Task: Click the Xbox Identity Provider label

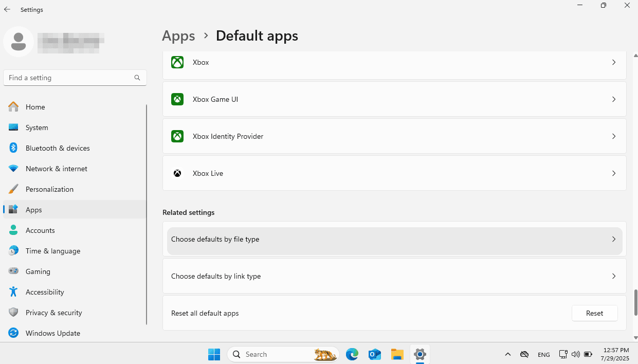Action: click(x=228, y=136)
